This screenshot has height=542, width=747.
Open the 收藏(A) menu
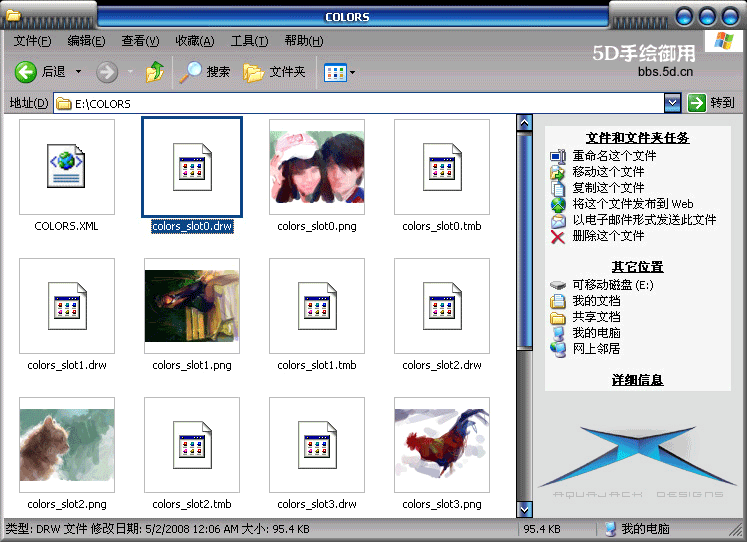(x=195, y=41)
